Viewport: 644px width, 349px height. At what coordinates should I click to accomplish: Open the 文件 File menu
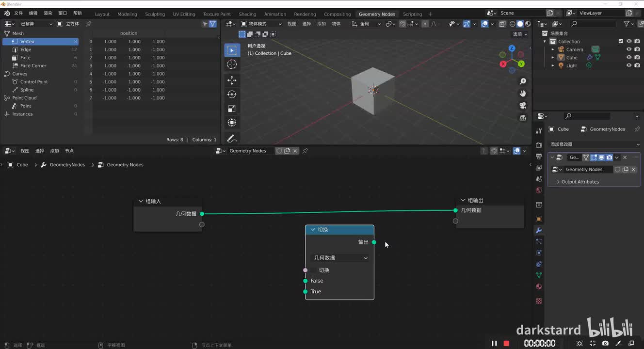(x=18, y=13)
